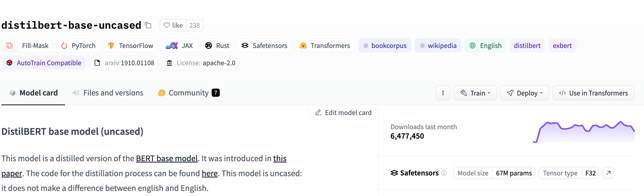Click the heart like button
The height and width of the screenshot is (196, 644).
(x=173, y=25)
